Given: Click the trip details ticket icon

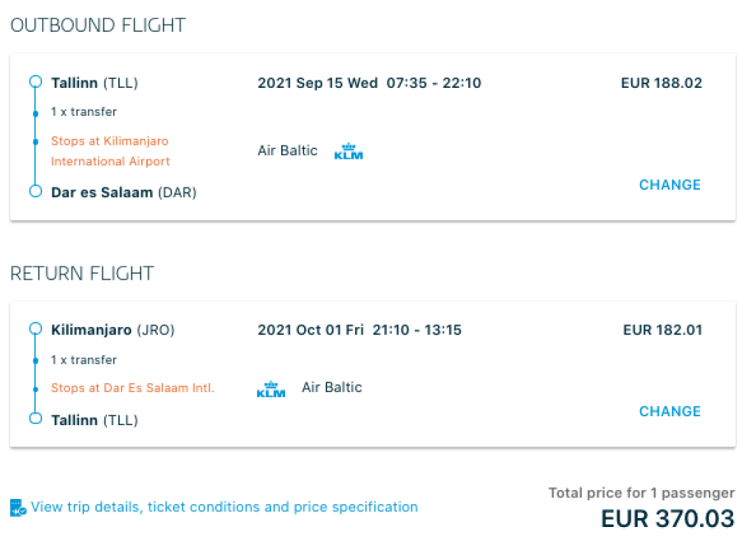Looking at the screenshot, I should coord(18,508).
